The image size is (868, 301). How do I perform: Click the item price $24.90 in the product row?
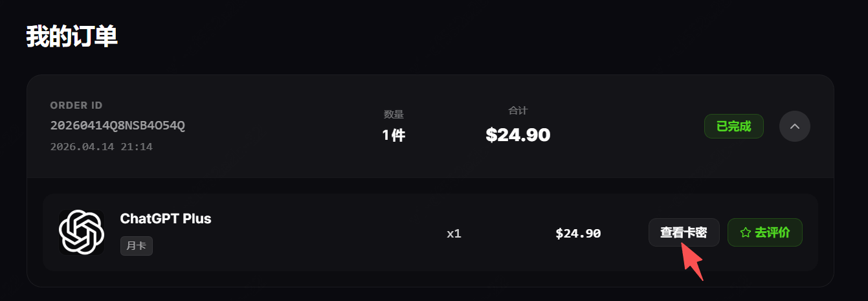pyautogui.click(x=578, y=233)
